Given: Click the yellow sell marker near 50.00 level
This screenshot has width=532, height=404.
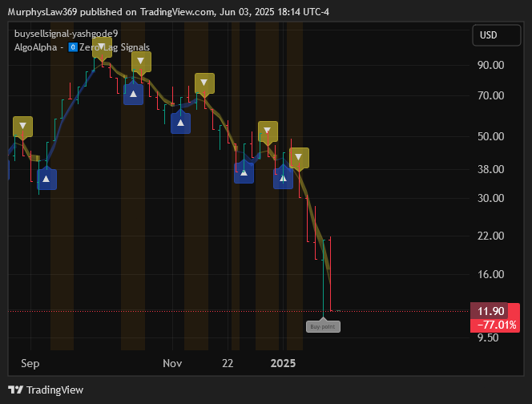Looking at the screenshot, I should [x=268, y=131].
